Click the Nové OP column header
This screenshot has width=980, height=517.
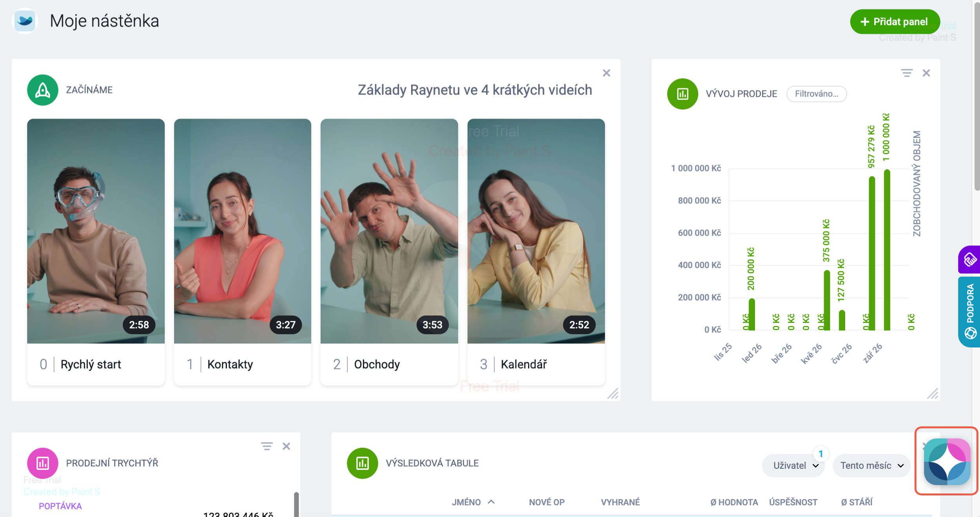point(547,502)
